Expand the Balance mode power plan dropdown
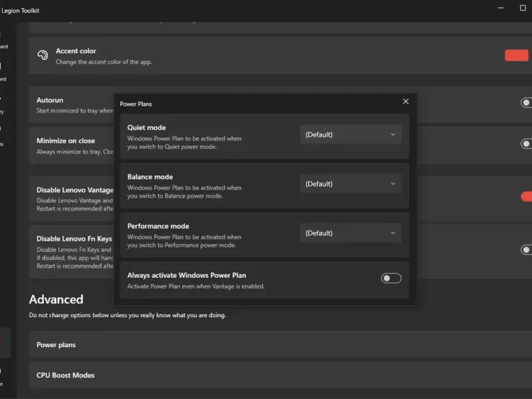Viewport: 532px width, 399px height. 350,184
